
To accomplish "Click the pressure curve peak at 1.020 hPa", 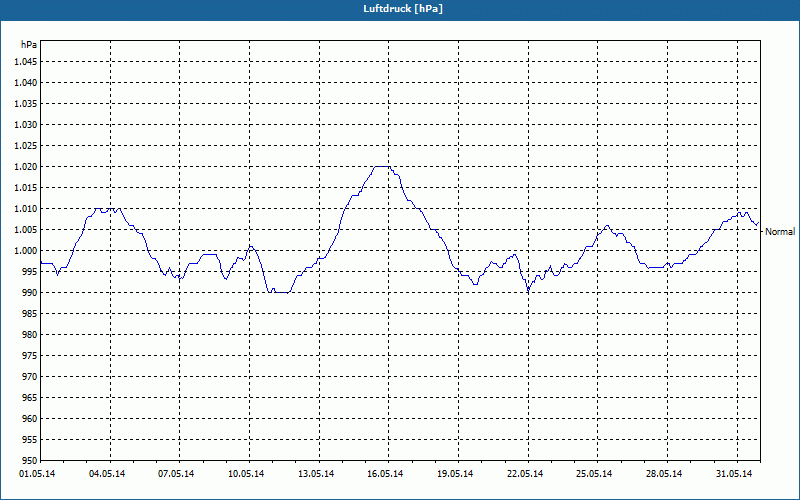I will 382,166.
